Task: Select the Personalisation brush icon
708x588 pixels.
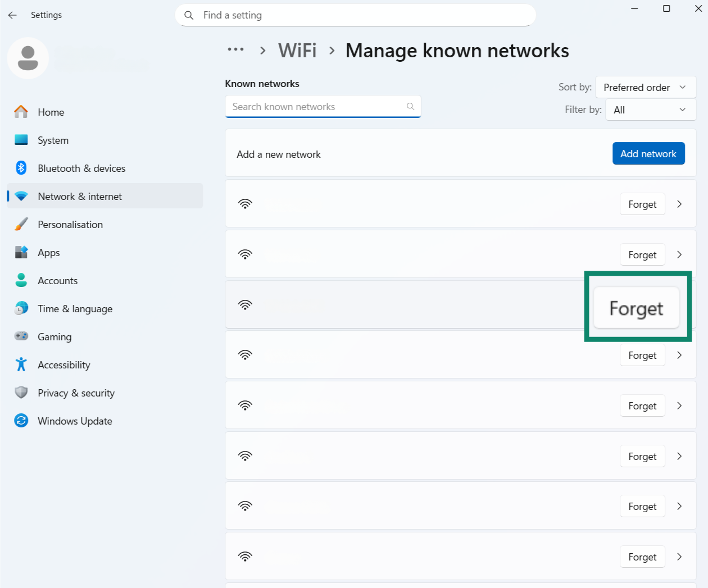Action: pos(21,224)
